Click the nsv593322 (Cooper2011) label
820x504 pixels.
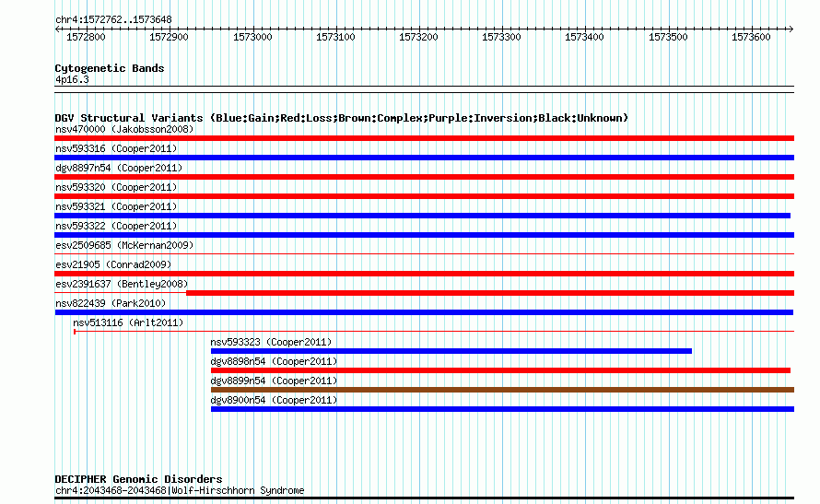click(116, 226)
